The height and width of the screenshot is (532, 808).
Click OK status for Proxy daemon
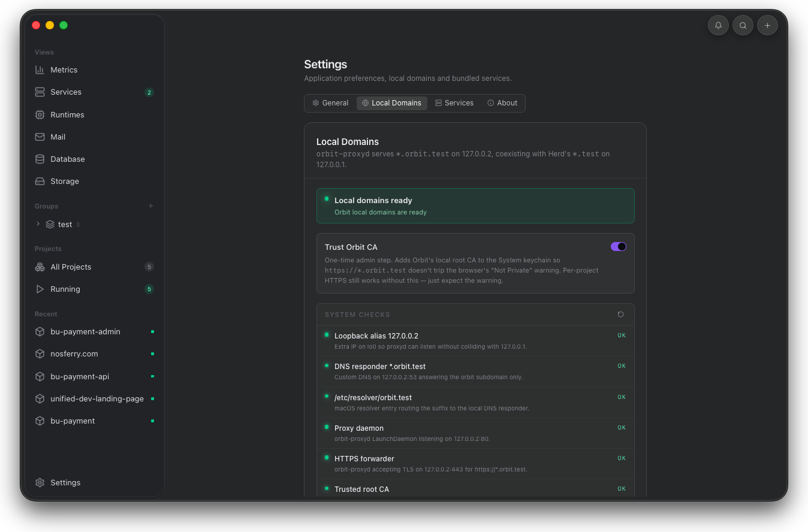tap(622, 428)
